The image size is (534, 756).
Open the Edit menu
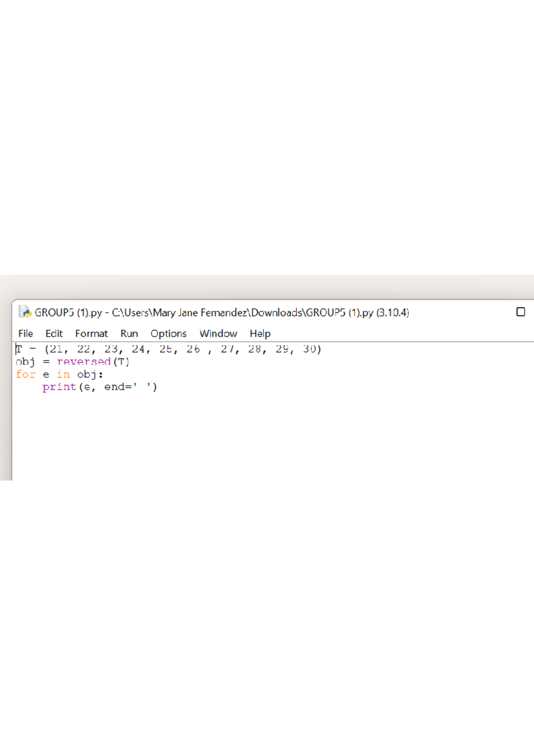point(54,333)
